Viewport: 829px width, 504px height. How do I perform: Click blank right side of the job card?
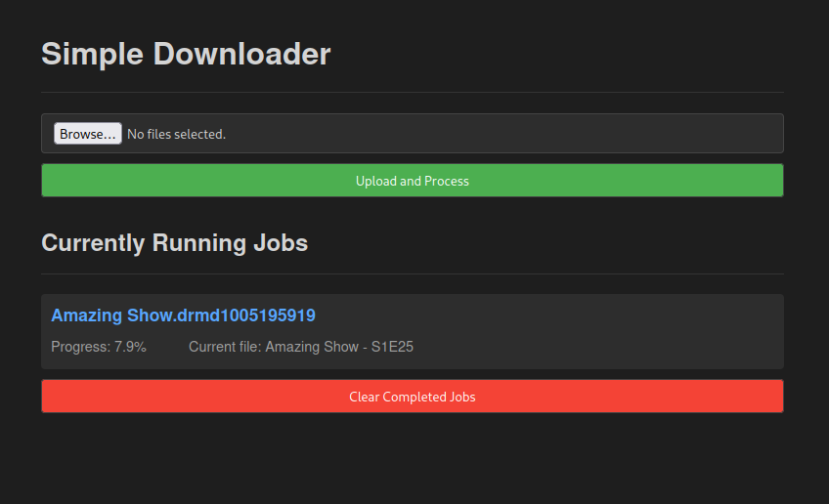coord(626,332)
